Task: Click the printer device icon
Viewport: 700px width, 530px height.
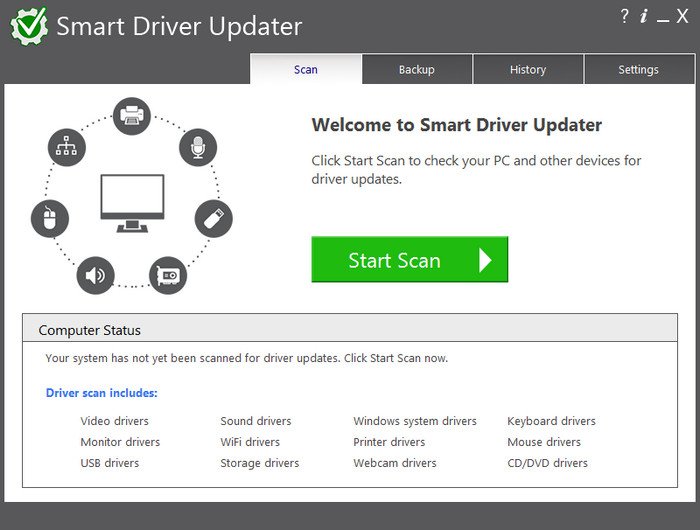Action: tap(132, 116)
